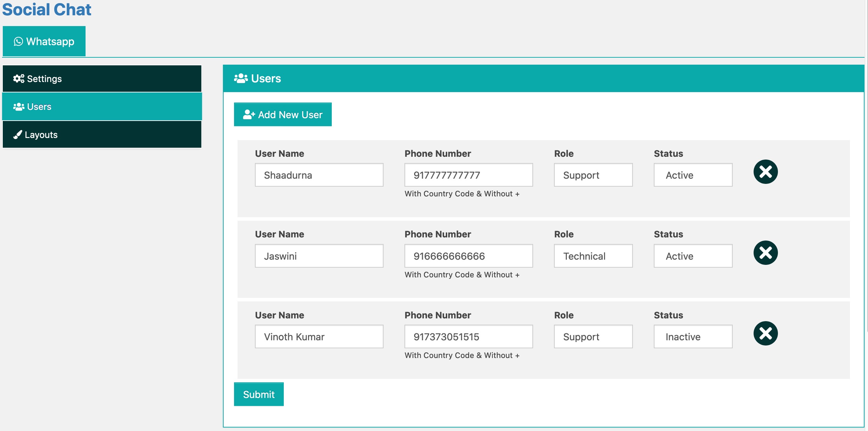Open Settings in the sidebar

102,79
